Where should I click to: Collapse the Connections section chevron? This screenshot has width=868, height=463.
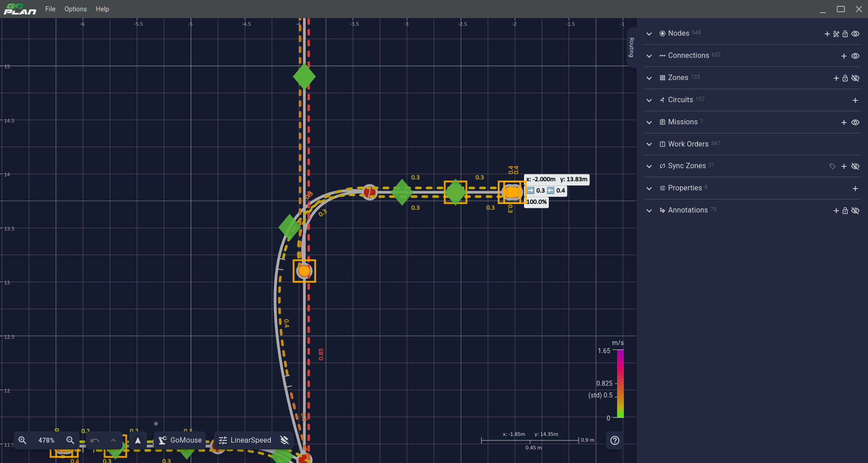point(649,56)
